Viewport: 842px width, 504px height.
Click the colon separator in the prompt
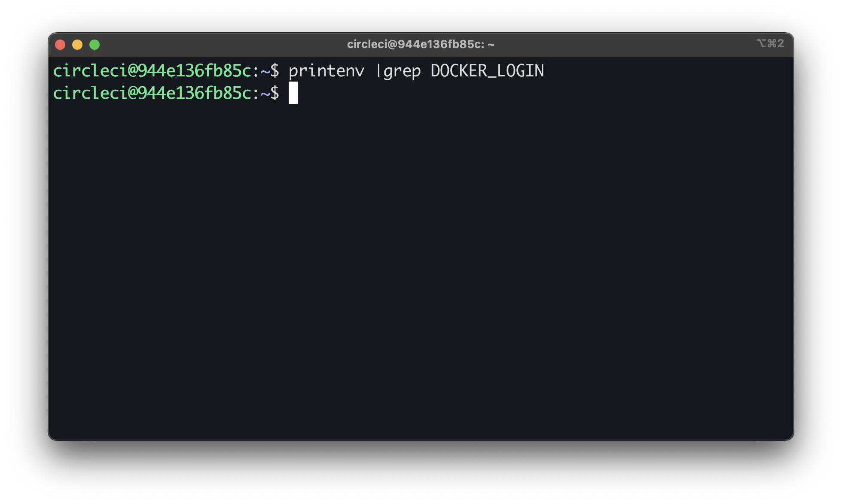[258, 71]
